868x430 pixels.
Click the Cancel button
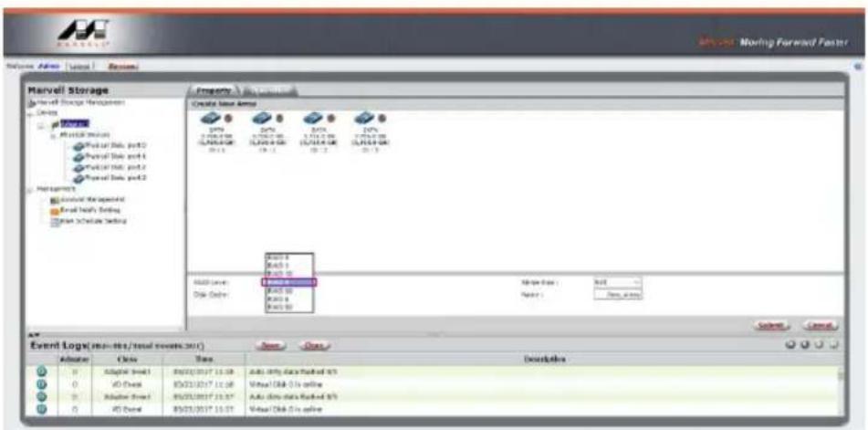(x=821, y=325)
